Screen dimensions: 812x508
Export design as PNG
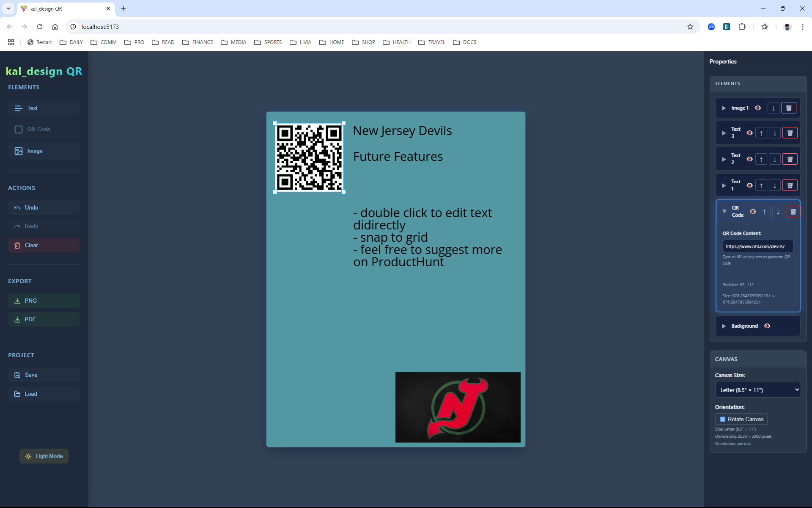(44, 301)
